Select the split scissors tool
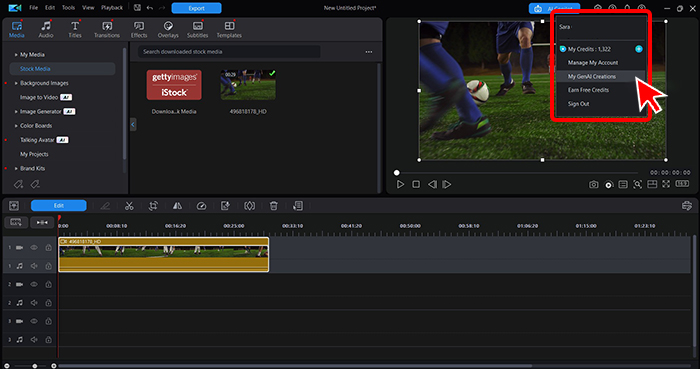Screen dimensions: 700x369 pyautogui.click(x=129, y=206)
